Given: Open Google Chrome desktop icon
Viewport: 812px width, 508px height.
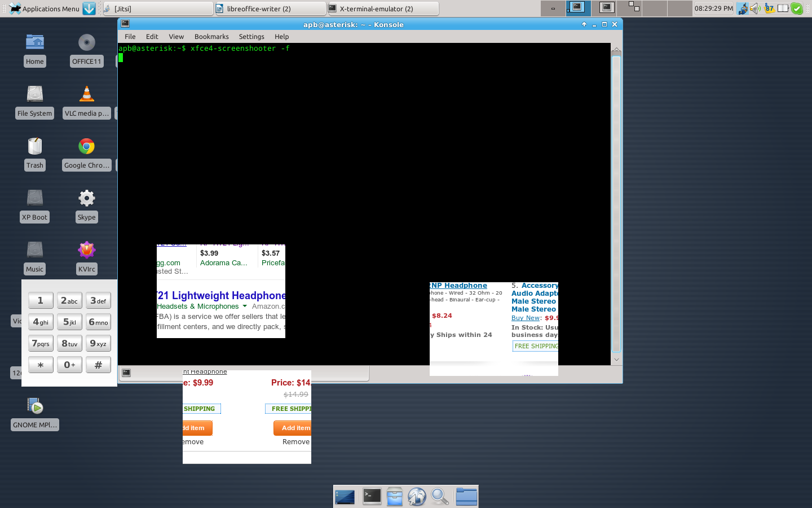Looking at the screenshot, I should [86, 147].
